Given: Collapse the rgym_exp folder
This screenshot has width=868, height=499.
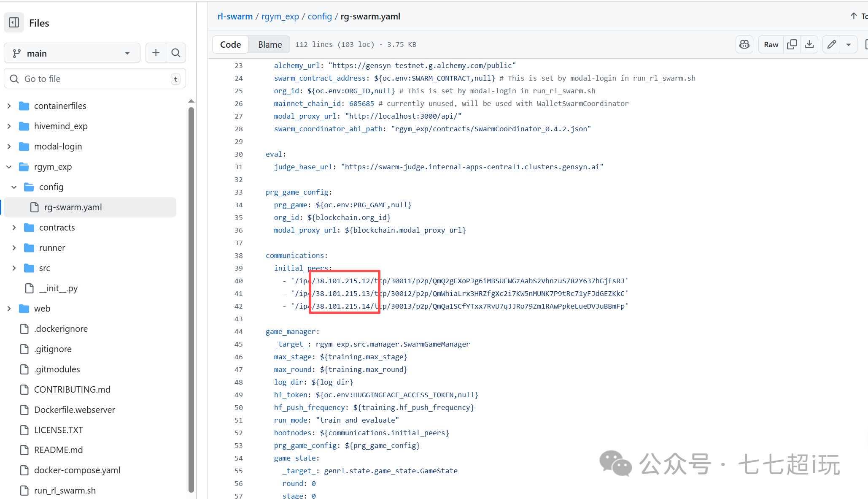Looking at the screenshot, I should point(9,167).
